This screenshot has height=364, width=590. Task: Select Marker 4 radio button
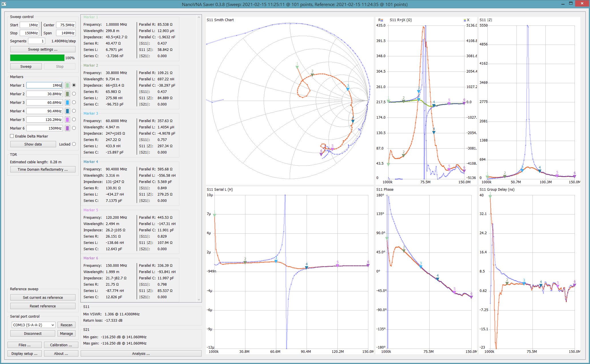(74, 111)
